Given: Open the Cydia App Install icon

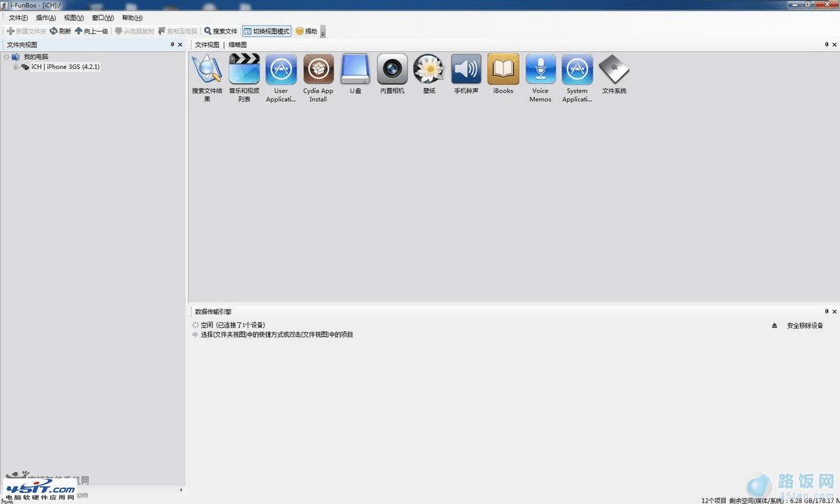Looking at the screenshot, I should [x=318, y=78].
